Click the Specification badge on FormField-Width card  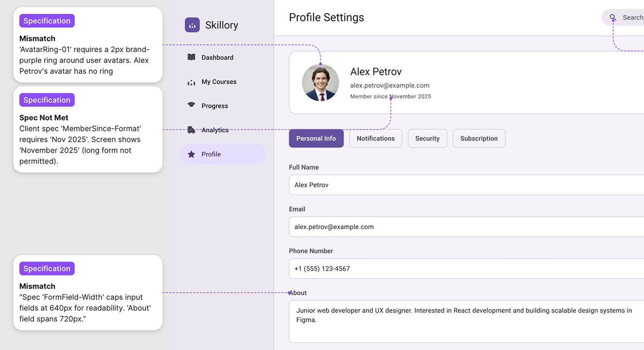click(47, 268)
